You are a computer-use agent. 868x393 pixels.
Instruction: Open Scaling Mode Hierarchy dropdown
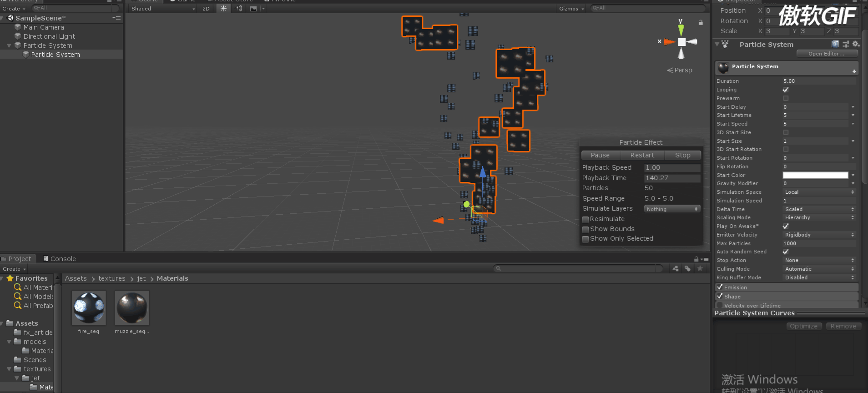(819, 217)
